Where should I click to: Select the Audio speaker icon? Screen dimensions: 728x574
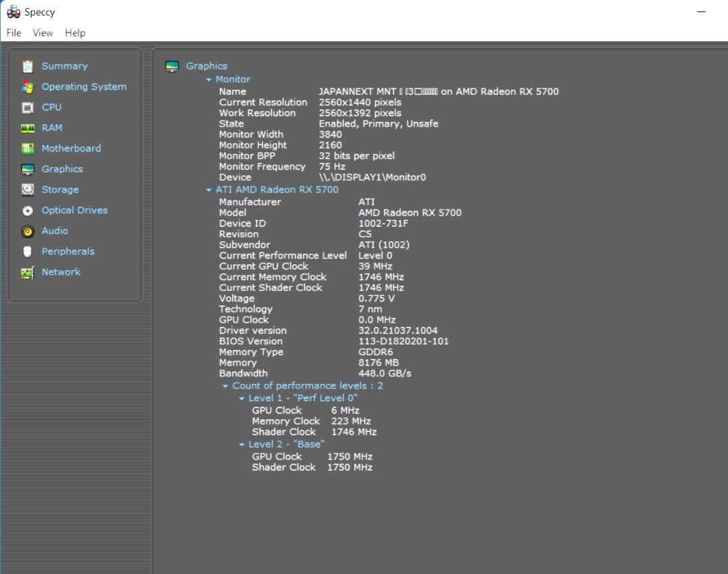click(27, 230)
